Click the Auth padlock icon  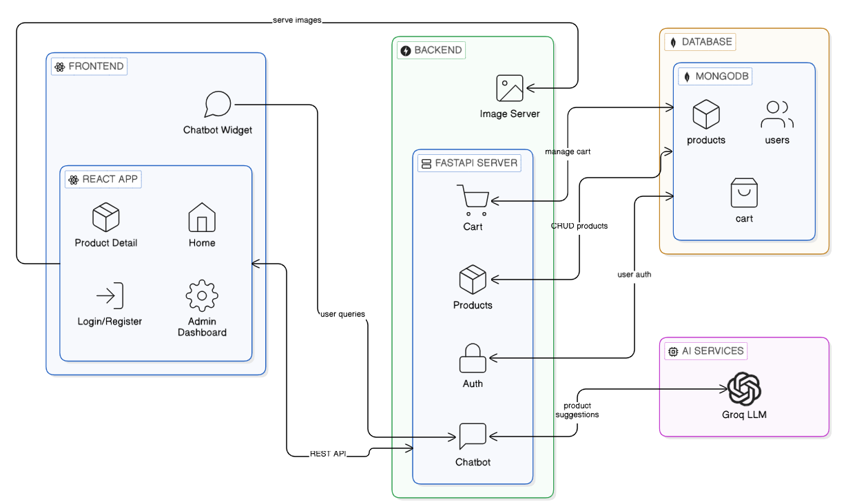(x=472, y=357)
